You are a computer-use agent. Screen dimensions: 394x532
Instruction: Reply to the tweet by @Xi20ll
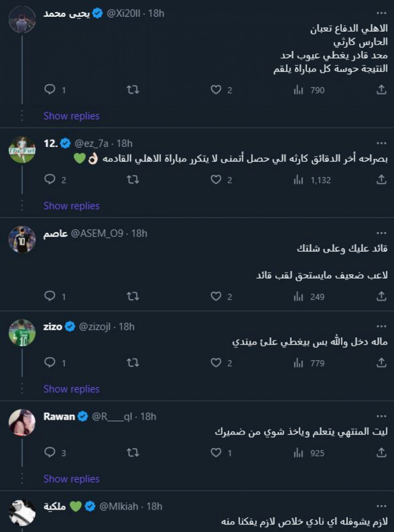click(50, 90)
